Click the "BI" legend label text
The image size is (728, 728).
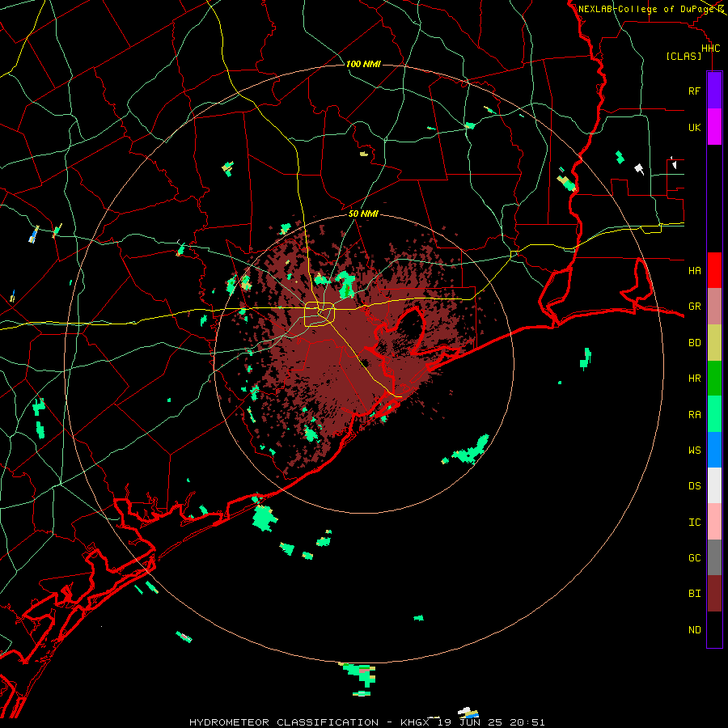pyautogui.click(x=695, y=594)
